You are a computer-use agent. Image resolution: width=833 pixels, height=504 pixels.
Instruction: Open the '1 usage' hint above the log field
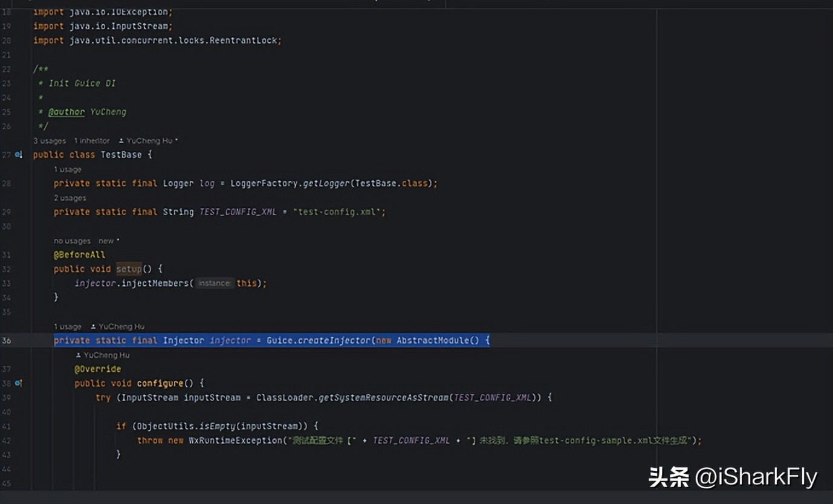click(68, 169)
